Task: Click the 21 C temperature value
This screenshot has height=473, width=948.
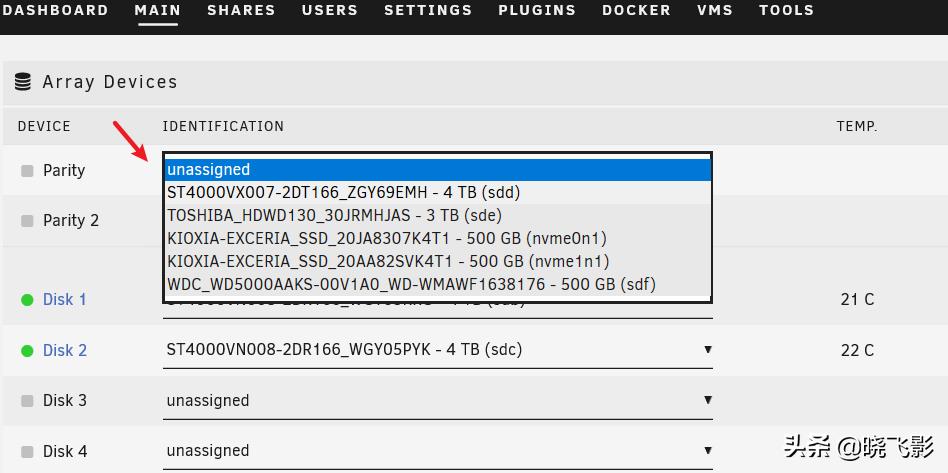Action: click(857, 299)
